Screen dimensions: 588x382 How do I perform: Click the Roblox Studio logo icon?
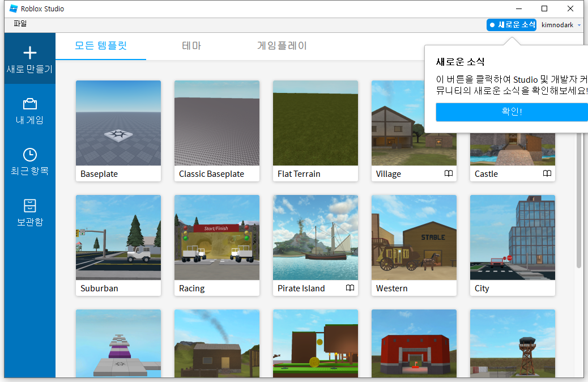click(14, 9)
